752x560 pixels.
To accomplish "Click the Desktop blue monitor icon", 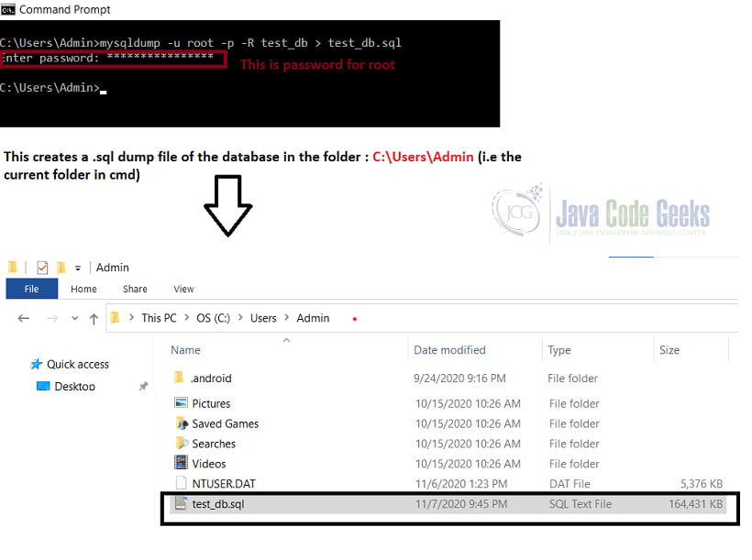I will coord(43,386).
